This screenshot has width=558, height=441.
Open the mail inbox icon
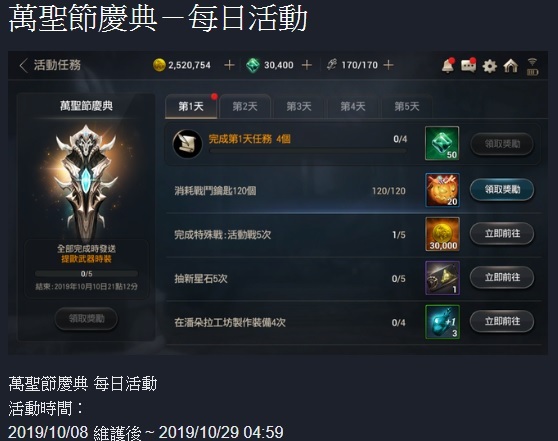point(469,65)
